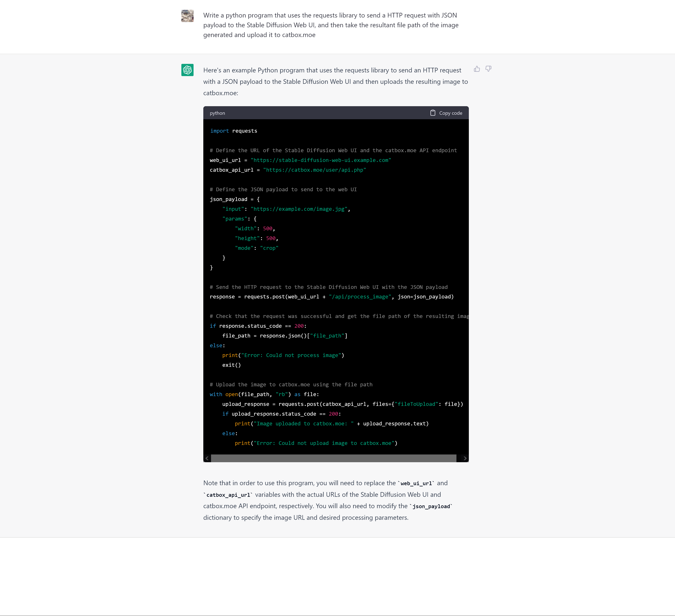Click the requests.post process_image line
Image resolution: width=675 pixels, height=616 pixels.
pos(332,297)
